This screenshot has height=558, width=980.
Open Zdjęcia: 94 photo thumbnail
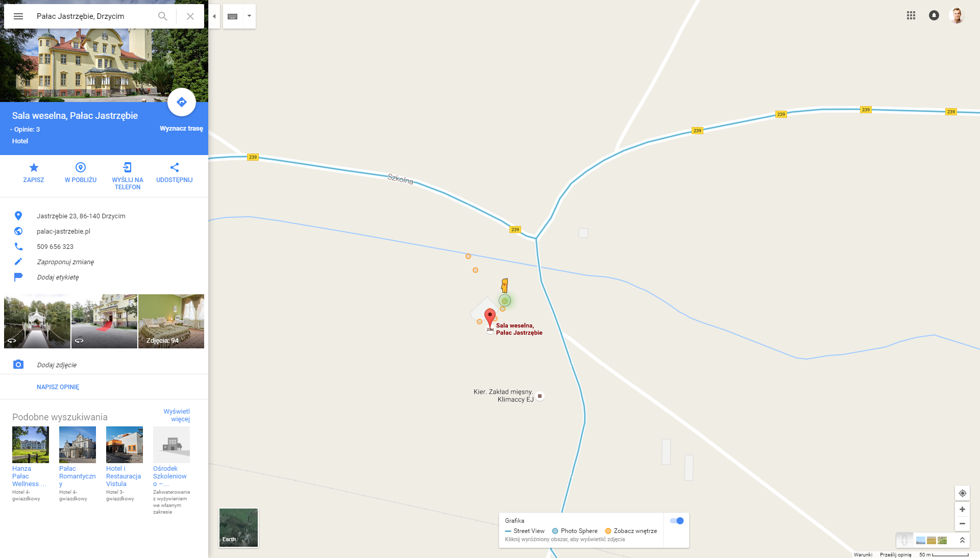pos(171,321)
